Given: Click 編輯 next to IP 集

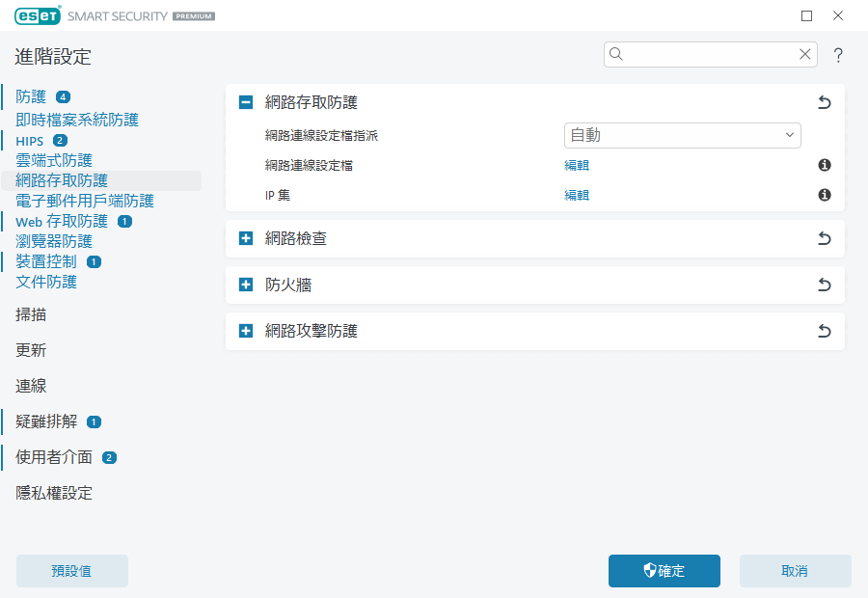Looking at the screenshot, I should point(576,195).
